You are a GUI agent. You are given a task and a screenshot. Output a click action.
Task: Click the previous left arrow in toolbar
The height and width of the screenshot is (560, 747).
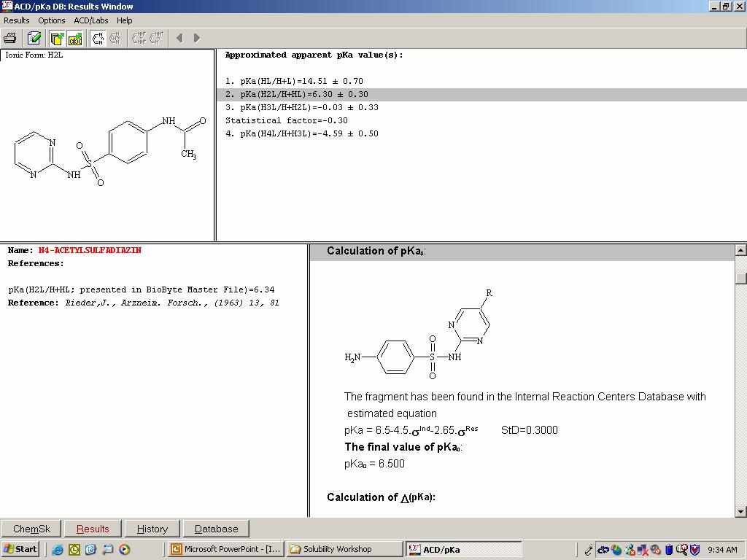(179, 38)
